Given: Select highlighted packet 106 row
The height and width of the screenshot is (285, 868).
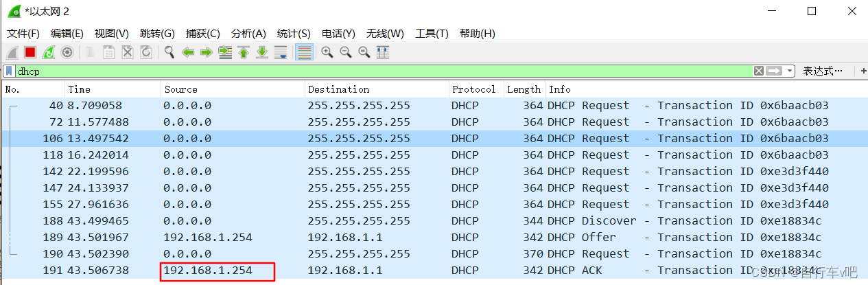Looking at the screenshot, I should pyautogui.click(x=435, y=139).
